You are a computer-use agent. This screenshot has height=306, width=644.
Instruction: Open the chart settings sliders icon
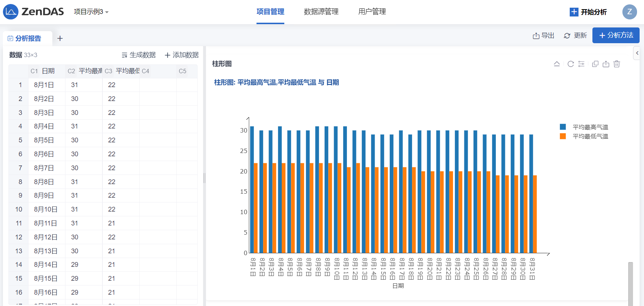[581, 64]
